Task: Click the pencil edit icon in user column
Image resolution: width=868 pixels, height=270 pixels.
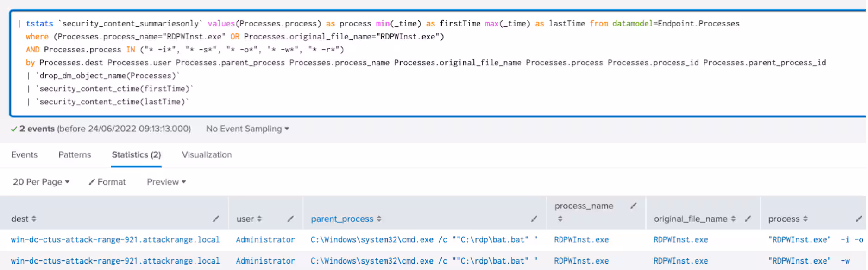Action: pyautogui.click(x=290, y=219)
